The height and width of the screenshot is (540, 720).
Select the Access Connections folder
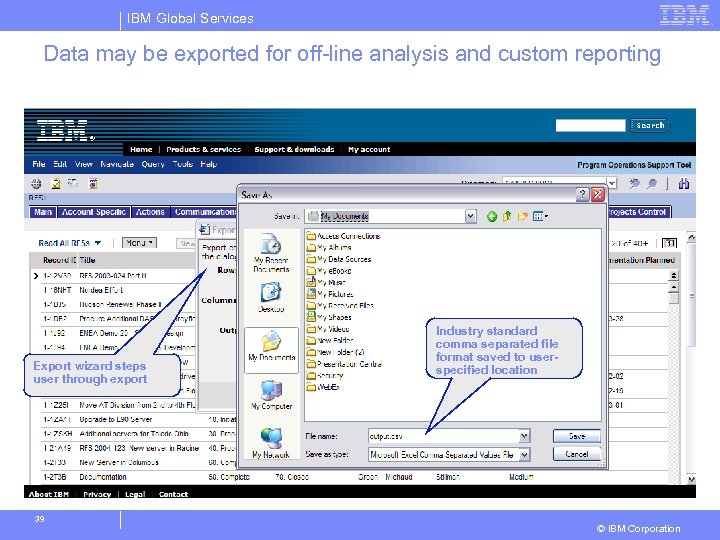[343, 236]
